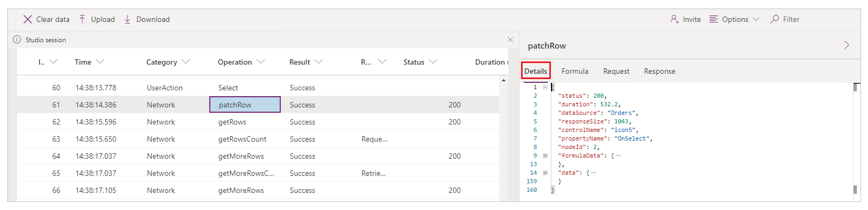This screenshot has height=210, width=868.
Task: Switch to the Formula tab
Action: 575,71
